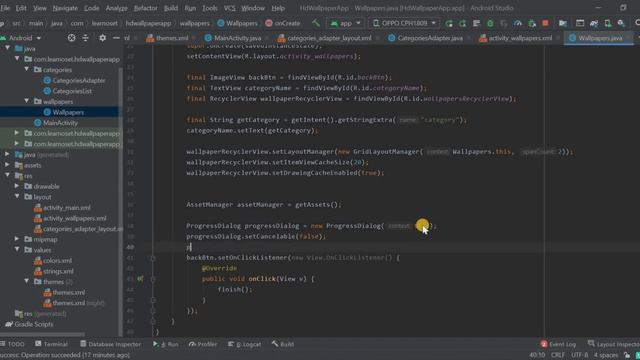Open the Database Inspector tool window
The image size is (640, 360).
110,344
